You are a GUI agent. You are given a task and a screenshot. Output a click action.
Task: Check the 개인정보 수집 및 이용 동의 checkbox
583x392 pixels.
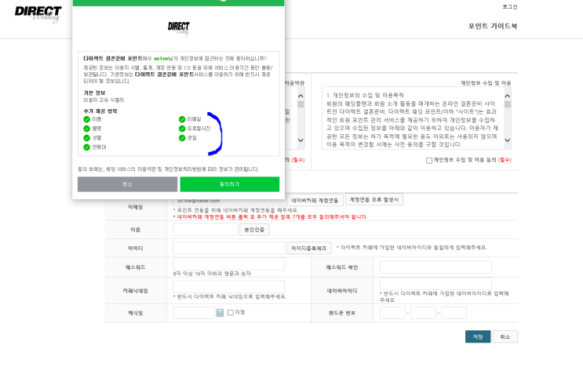pos(429,161)
